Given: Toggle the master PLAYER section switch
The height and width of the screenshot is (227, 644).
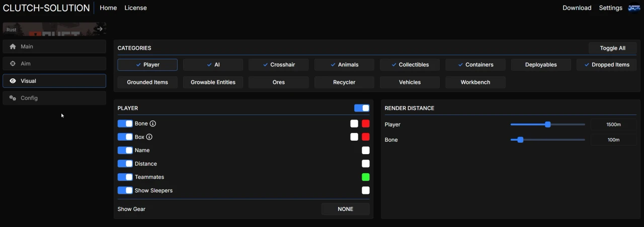Looking at the screenshot, I should (362, 108).
